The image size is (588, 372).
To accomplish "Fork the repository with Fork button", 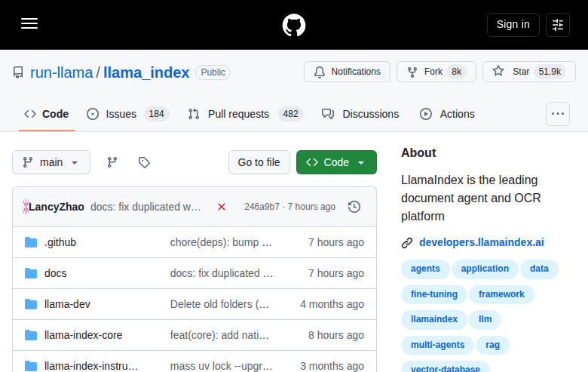I will pyautogui.click(x=436, y=72).
